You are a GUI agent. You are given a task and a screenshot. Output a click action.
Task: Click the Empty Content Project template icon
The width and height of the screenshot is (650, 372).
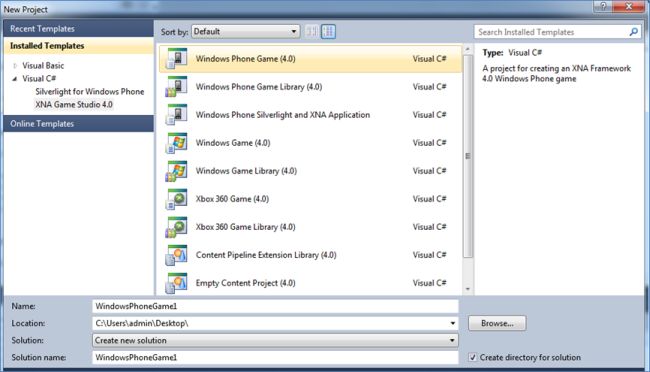176,283
